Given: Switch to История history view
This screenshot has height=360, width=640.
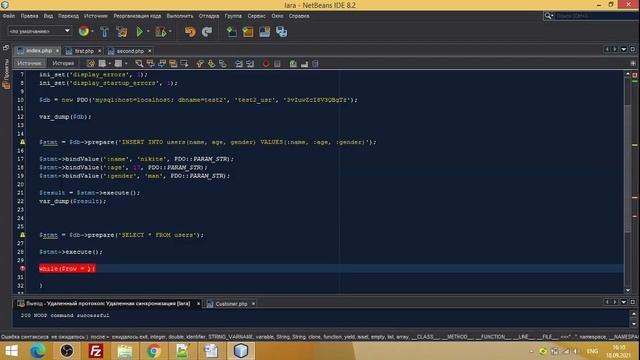Looking at the screenshot, I should [63, 63].
